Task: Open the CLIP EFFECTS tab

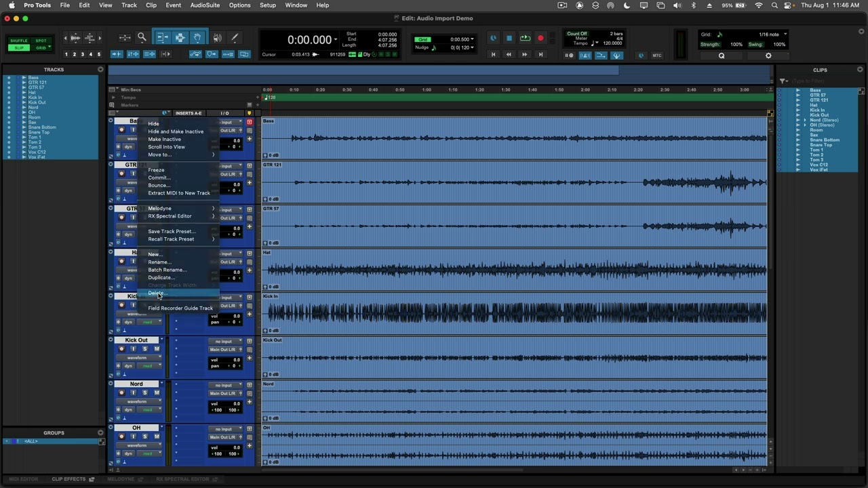Action: (73, 479)
